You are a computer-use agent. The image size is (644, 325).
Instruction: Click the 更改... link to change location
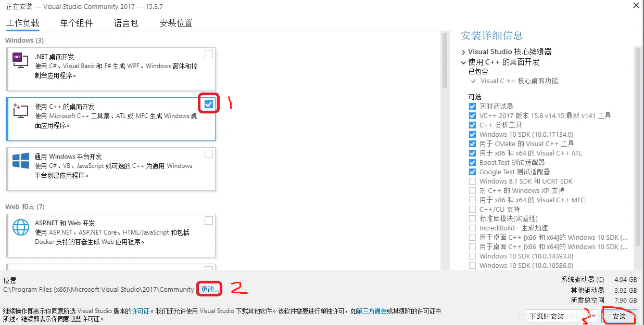tap(210, 289)
